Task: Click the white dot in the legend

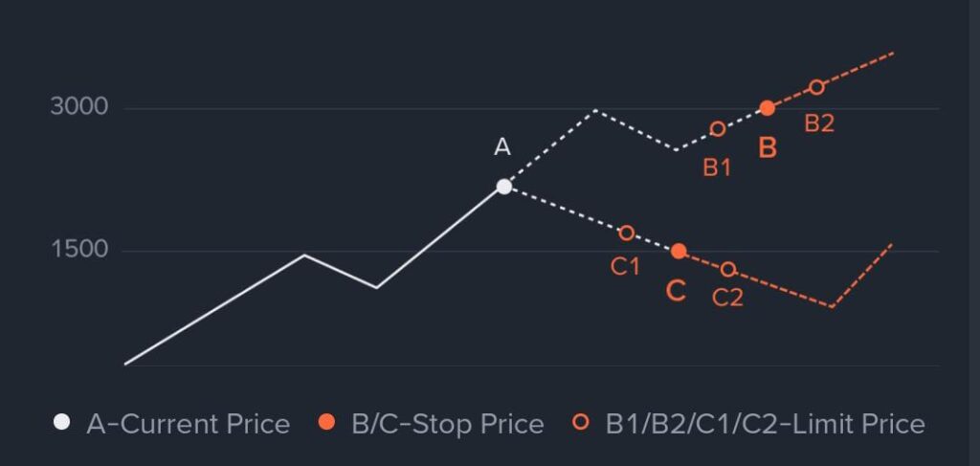Action: tap(62, 423)
